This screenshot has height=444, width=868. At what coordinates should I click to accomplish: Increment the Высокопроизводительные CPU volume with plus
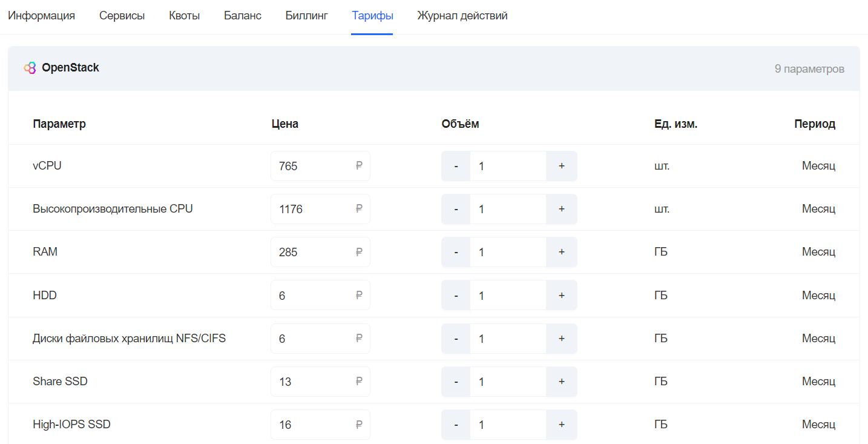(562, 209)
